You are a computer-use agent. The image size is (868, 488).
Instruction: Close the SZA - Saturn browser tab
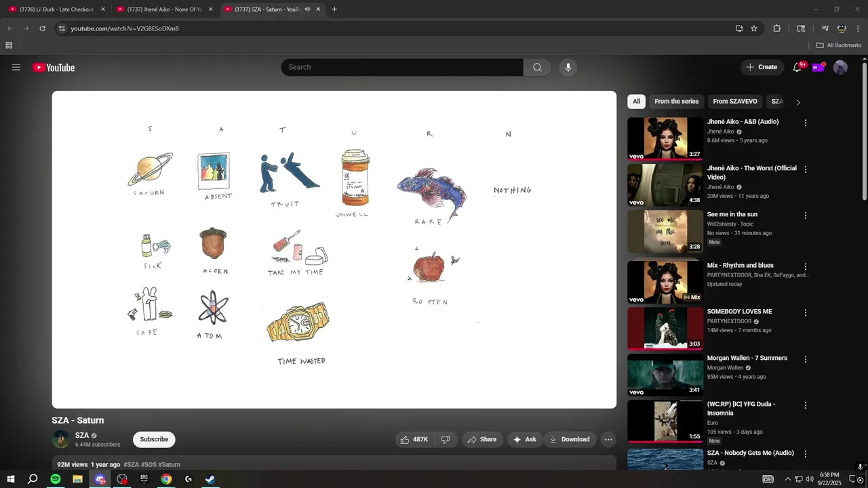(318, 9)
